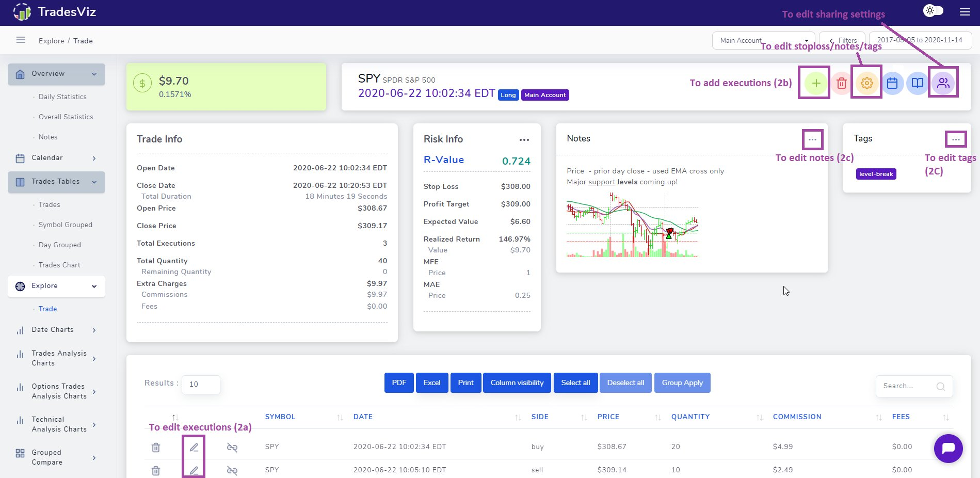Edit the 10:05:10 sell execution
The image size is (980, 478).
pyautogui.click(x=194, y=470)
